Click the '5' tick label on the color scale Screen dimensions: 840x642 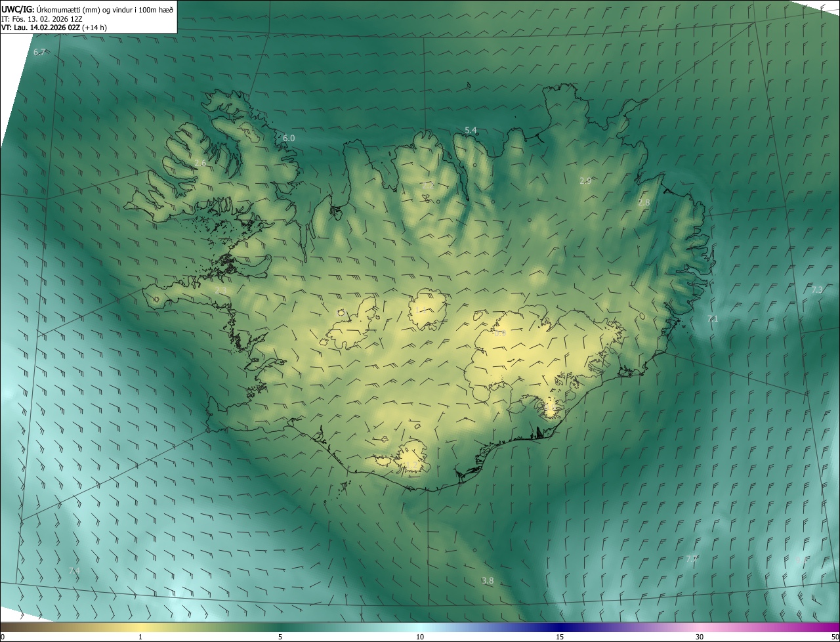(x=280, y=637)
